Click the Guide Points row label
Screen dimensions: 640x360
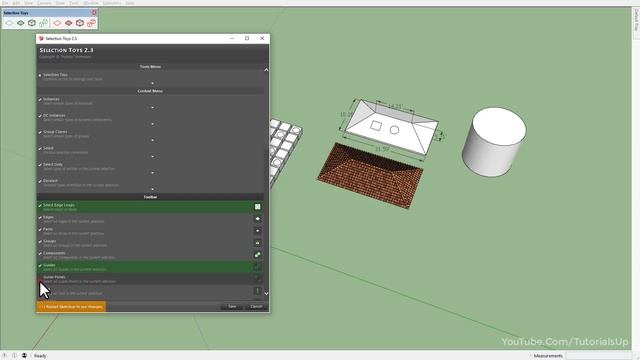tap(54, 277)
